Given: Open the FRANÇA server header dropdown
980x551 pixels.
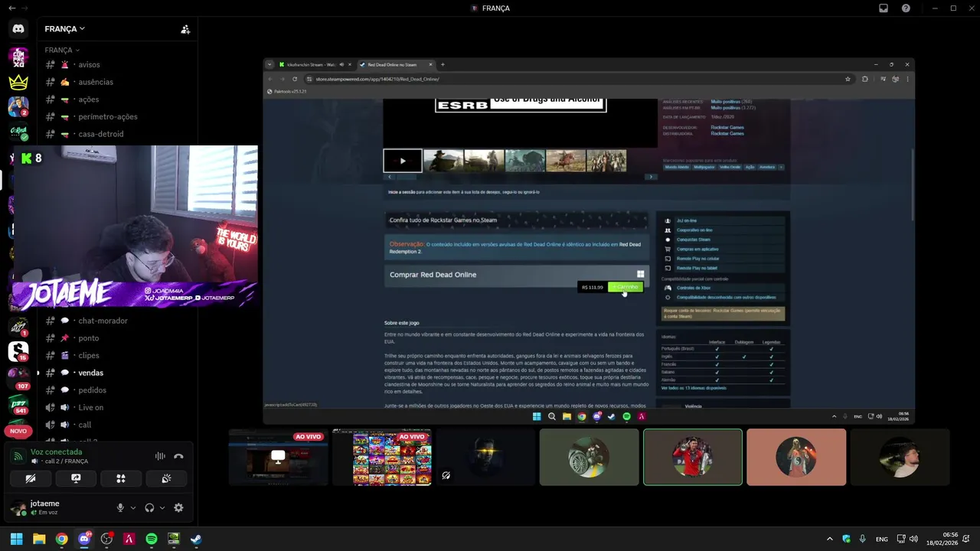Looking at the screenshot, I should [x=65, y=29].
